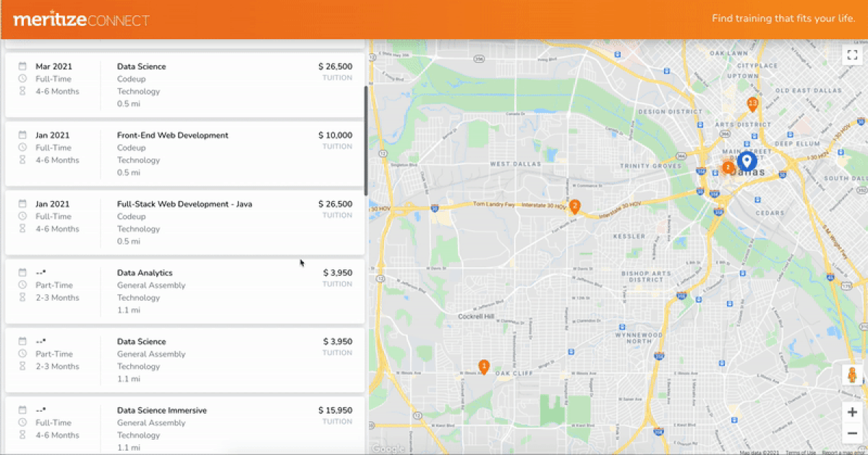Image resolution: width=868 pixels, height=455 pixels.
Task: Click the $ 10,000 tuition amount
Action: pos(335,135)
